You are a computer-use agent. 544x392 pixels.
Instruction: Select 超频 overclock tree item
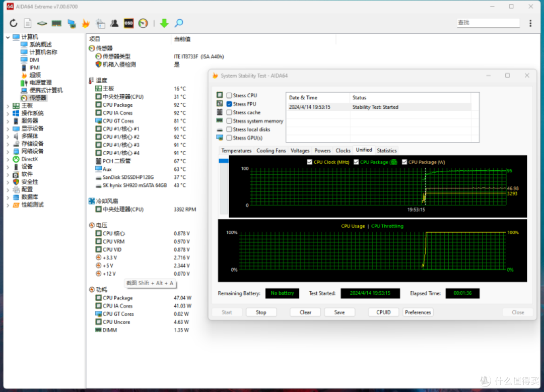(x=35, y=75)
